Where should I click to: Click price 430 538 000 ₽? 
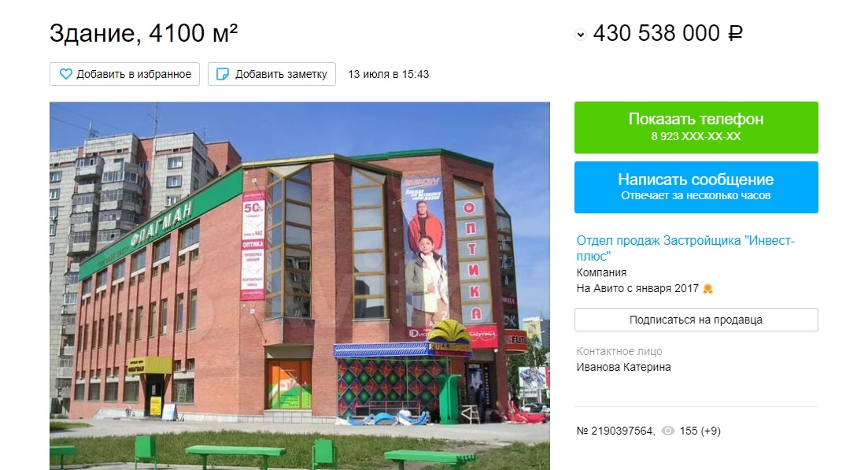pyautogui.click(x=667, y=33)
